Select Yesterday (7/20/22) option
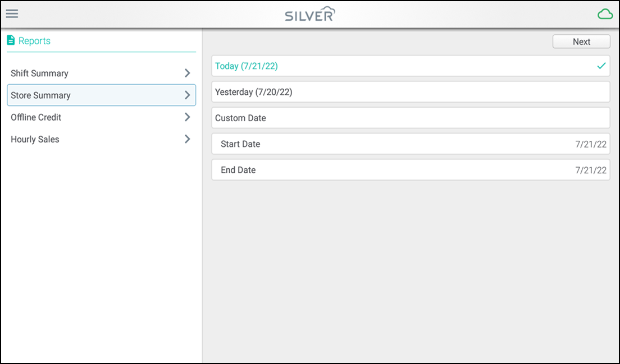 [x=411, y=92]
